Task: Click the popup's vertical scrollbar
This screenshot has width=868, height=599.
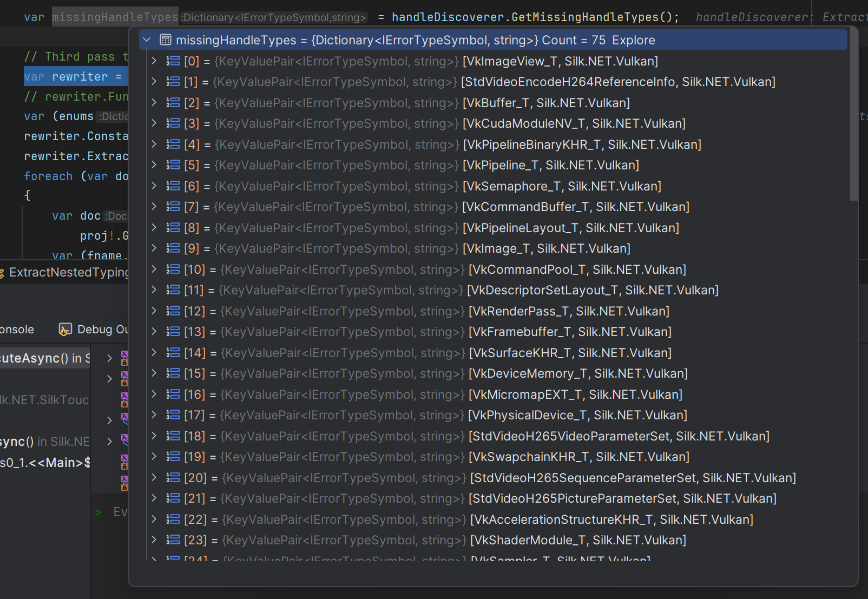Action: tap(853, 114)
